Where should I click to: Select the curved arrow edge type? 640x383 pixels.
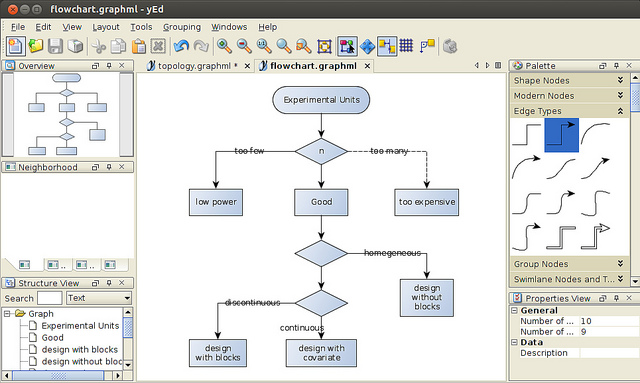526,167
